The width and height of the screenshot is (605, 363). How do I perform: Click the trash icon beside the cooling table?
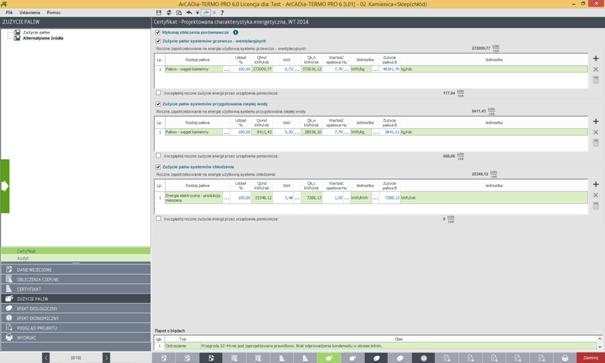pyautogui.click(x=596, y=206)
